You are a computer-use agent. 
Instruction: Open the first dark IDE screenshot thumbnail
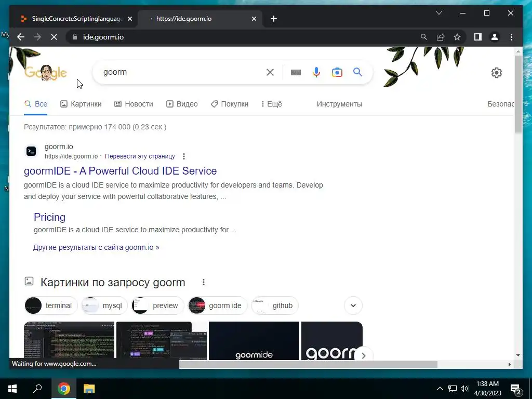tap(69, 341)
